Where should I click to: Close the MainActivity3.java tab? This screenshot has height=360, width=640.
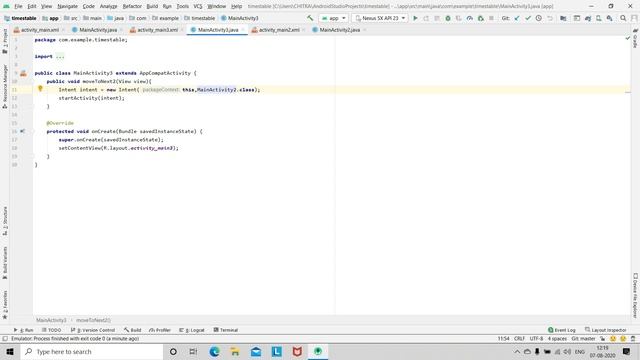[x=243, y=30]
